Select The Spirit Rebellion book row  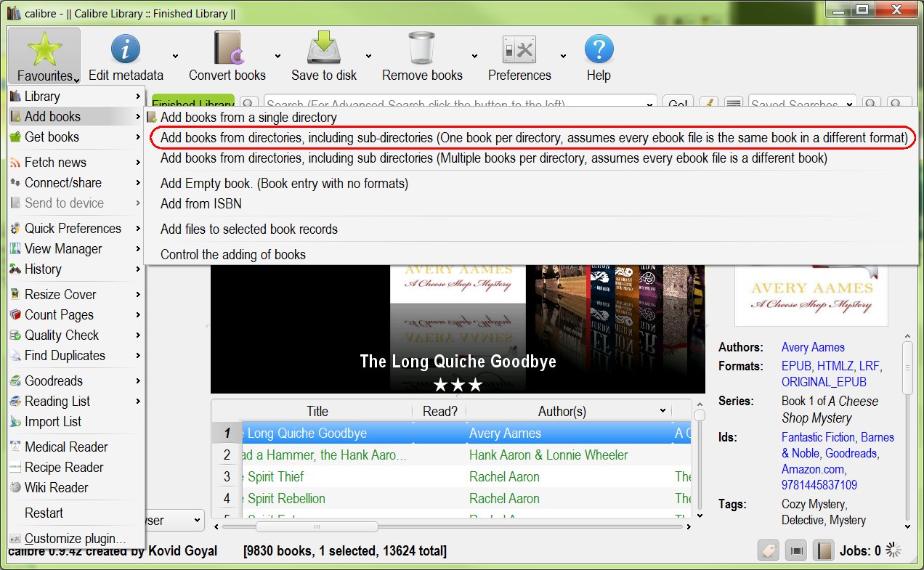451,499
